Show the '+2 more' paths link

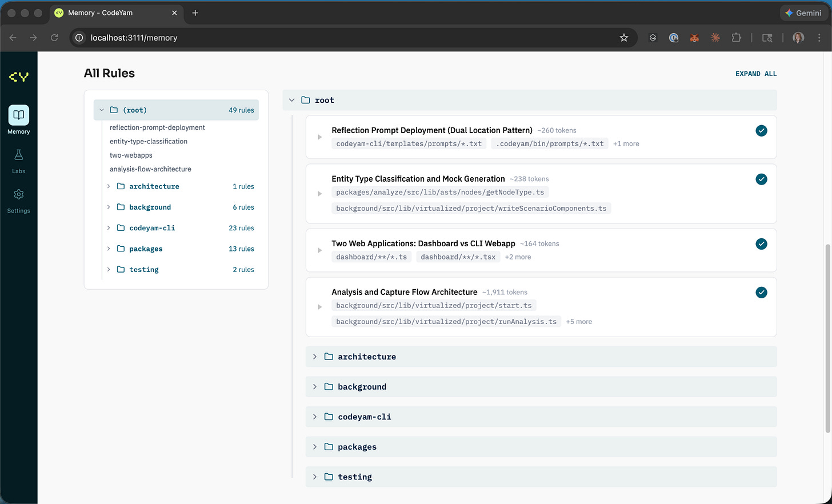pyautogui.click(x=518, y=257)
